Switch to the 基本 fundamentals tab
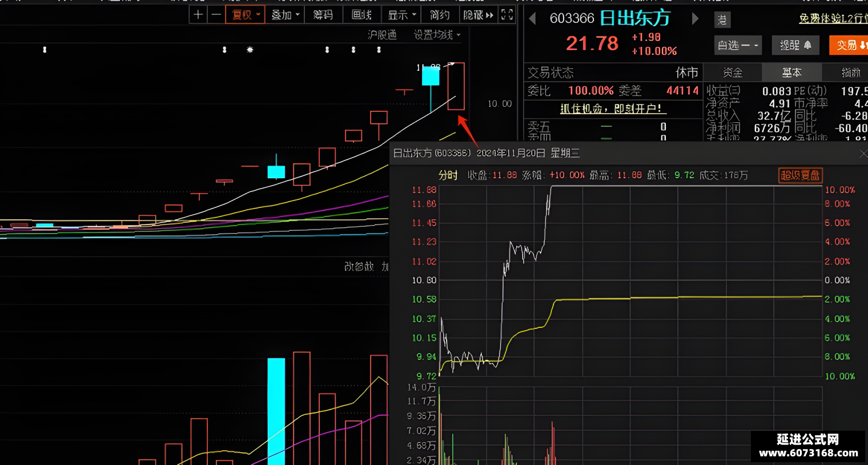 792,73
